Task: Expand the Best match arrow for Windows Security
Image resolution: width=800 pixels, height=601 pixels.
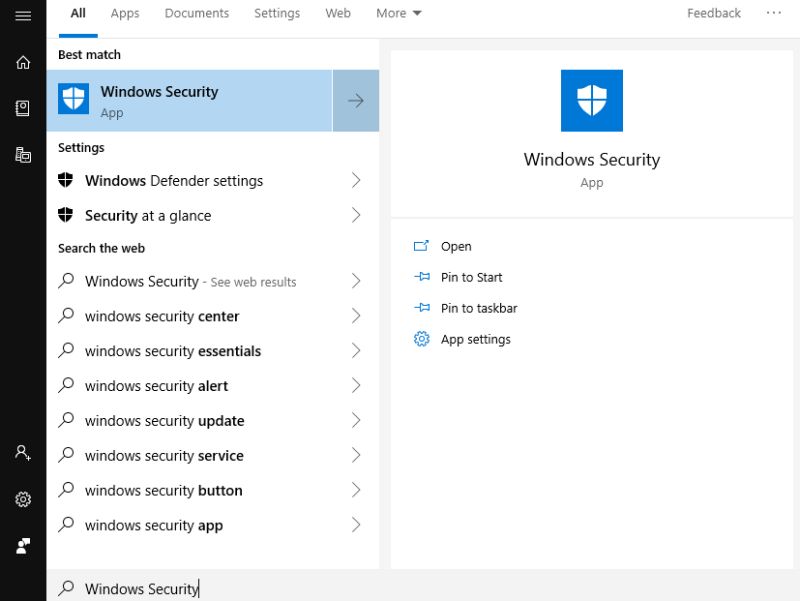Action: (356, 101)
